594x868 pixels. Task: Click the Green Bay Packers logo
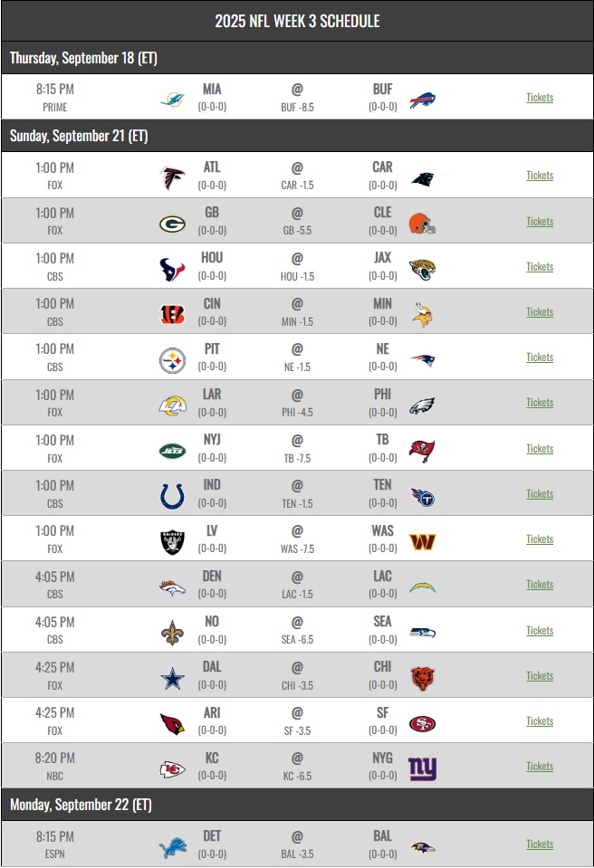(172, 223)
